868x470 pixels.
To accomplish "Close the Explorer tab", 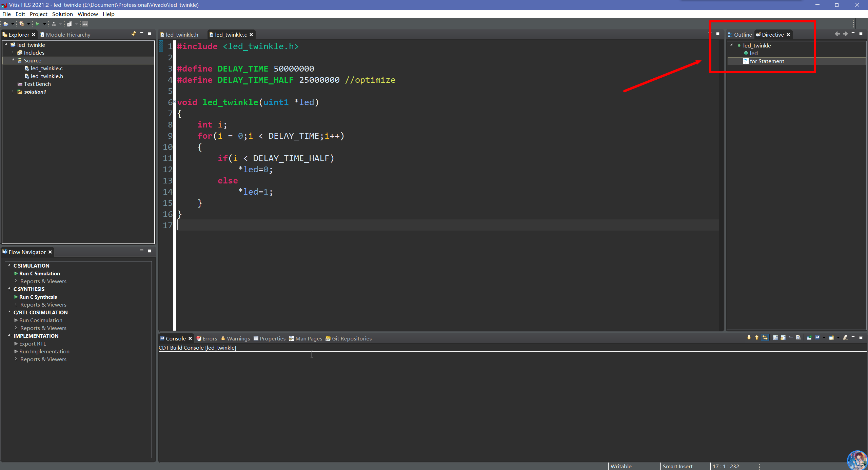I will [x=34, y=35].
